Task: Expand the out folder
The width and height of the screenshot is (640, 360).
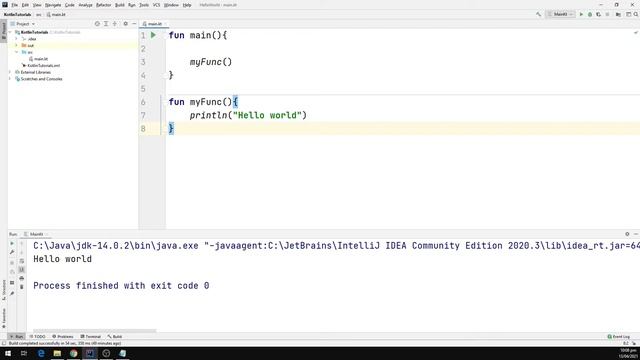Action: 17,45
